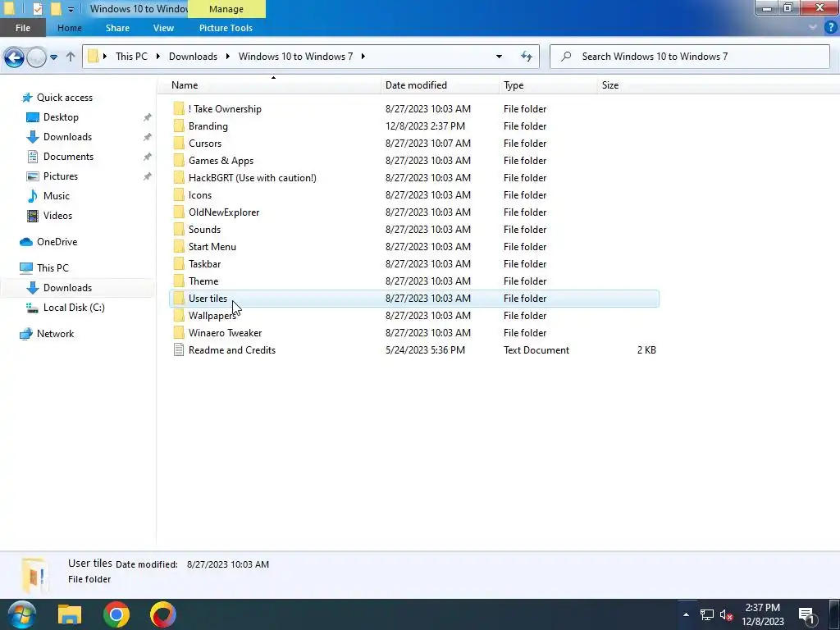Go up one folder level

[x=71, y=57]
